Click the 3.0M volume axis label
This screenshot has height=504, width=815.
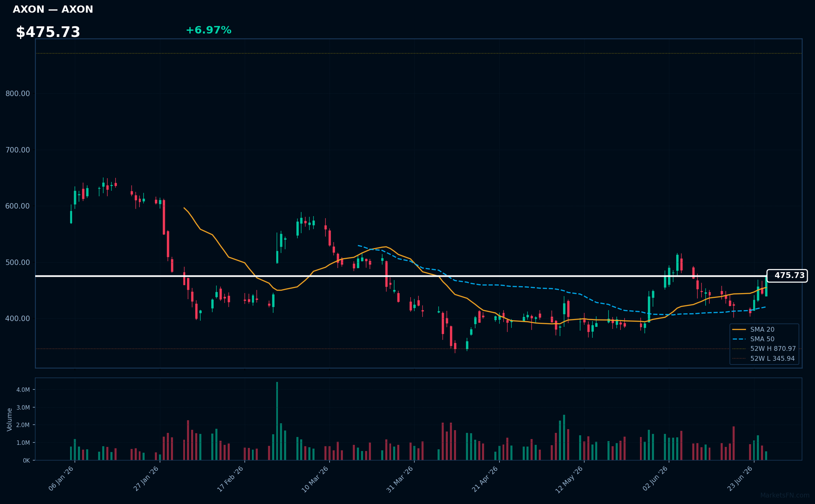(x=23, y=407)
